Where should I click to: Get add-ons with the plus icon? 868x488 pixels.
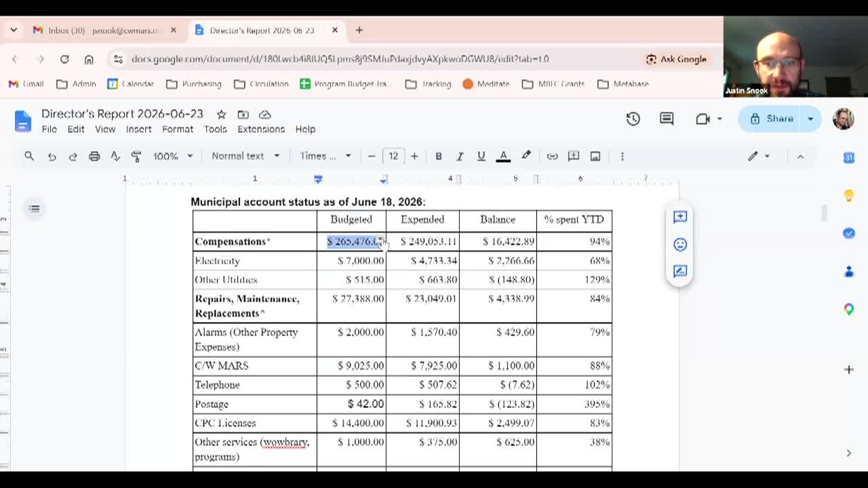[849, 369]
